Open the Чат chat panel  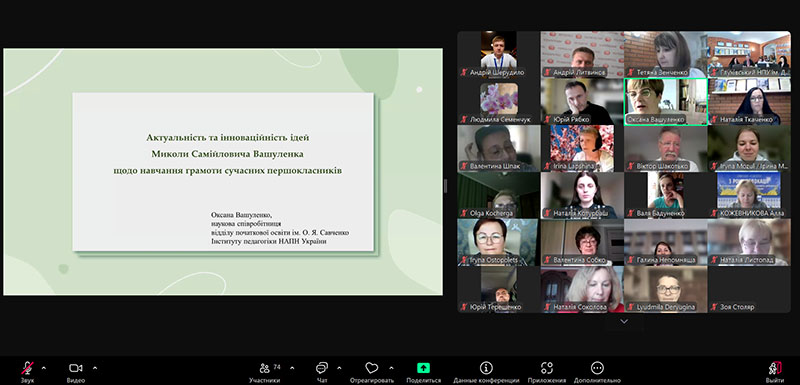click(x=322, y=372)
